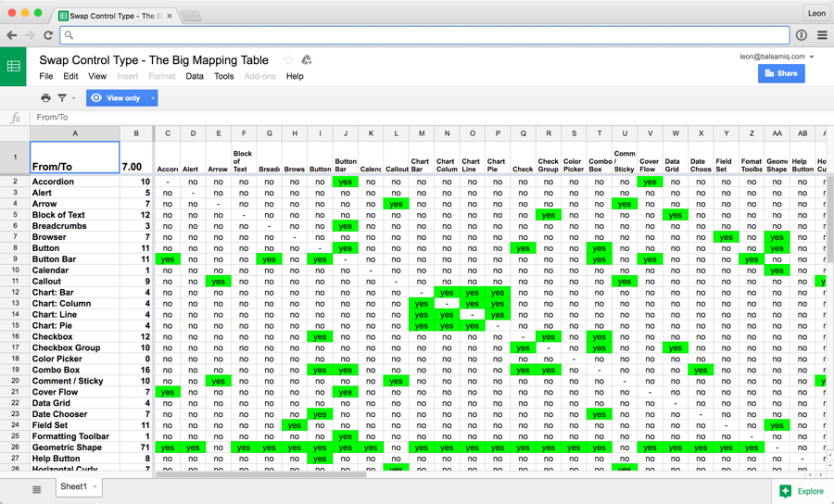Expand the Sheet1 tab options arrow

click(x=95, y=487)
